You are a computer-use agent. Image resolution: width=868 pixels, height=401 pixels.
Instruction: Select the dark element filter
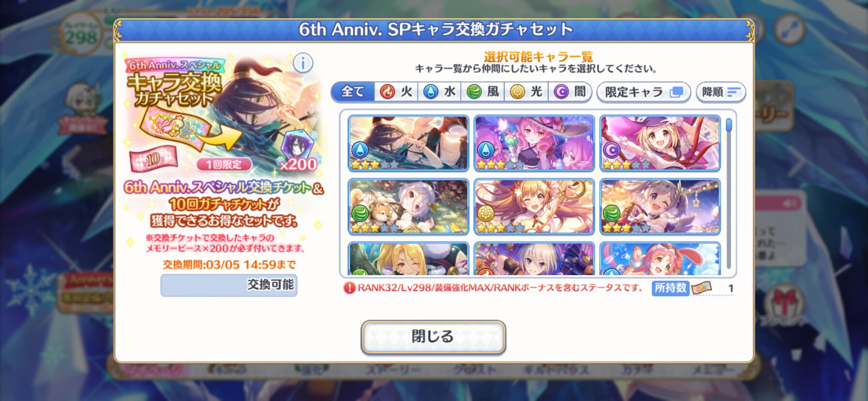[570, 92]
